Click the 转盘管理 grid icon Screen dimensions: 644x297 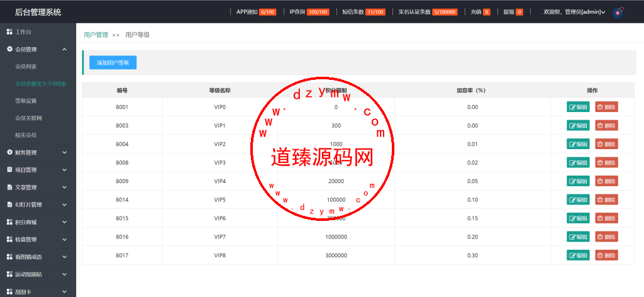coord(10,240)
